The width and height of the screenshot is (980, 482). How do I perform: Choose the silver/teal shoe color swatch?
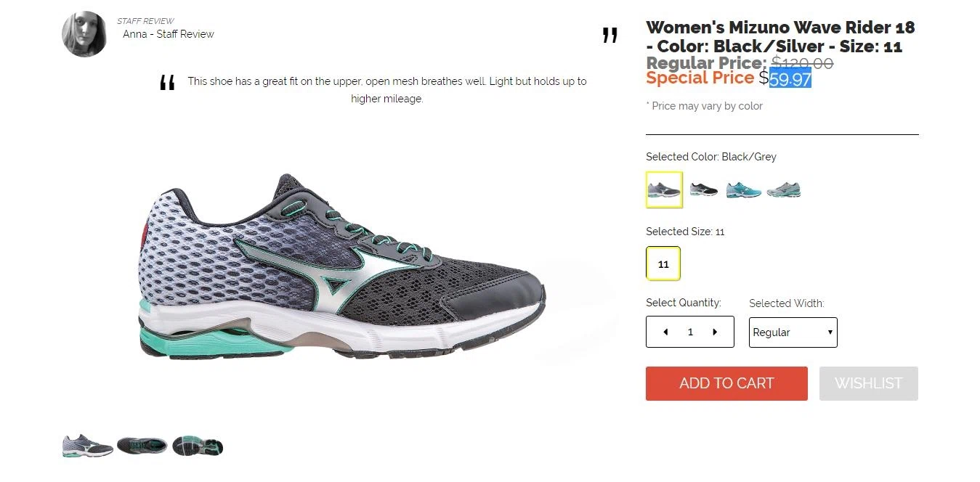[x=784, y=190]
